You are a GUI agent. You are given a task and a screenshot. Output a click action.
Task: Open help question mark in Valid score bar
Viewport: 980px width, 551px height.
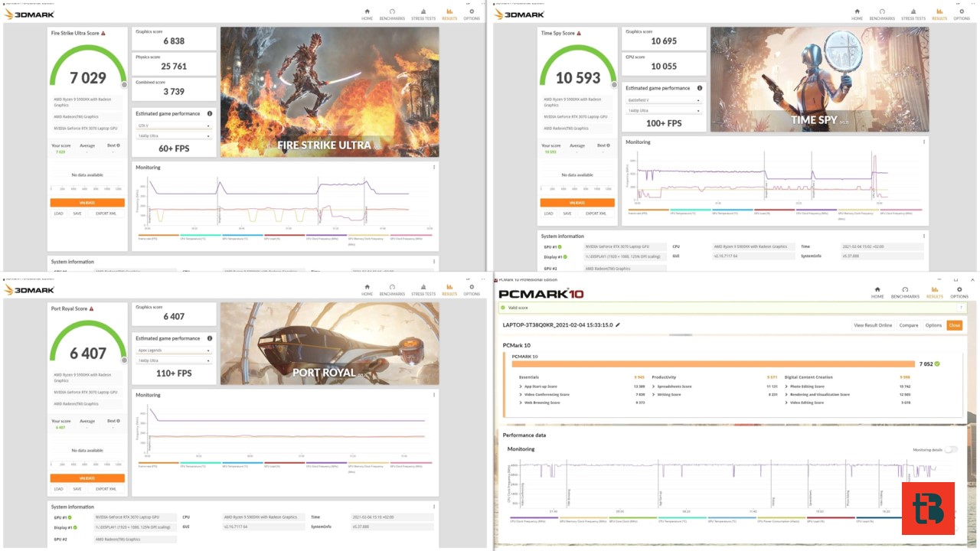(961, 308)
